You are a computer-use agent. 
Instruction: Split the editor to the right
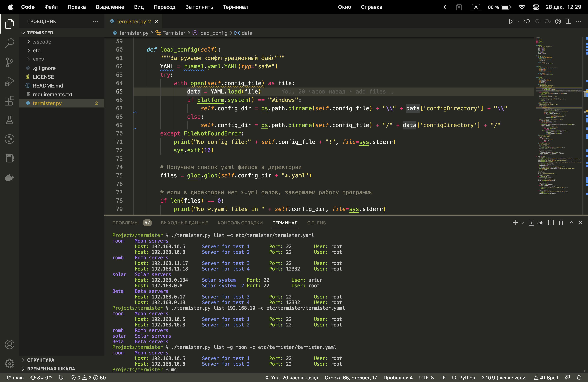coord(568,21)
